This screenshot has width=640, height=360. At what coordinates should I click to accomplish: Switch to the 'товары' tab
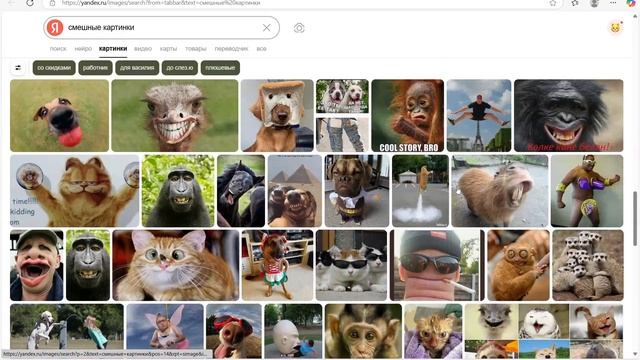point(196,49)
